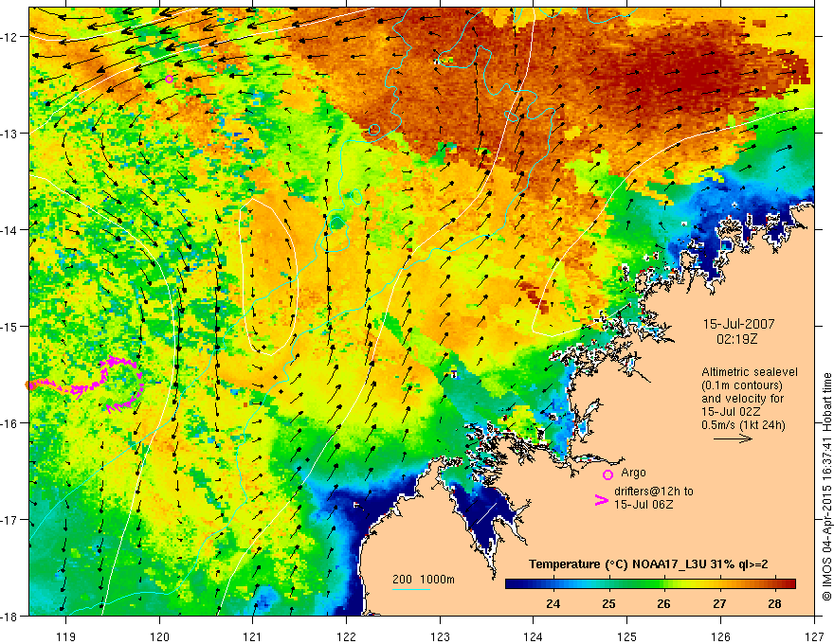This screenshot has width=834, height=644.
Task: Click the 'Argo' legend label
Action: click(x=633, y=473)
